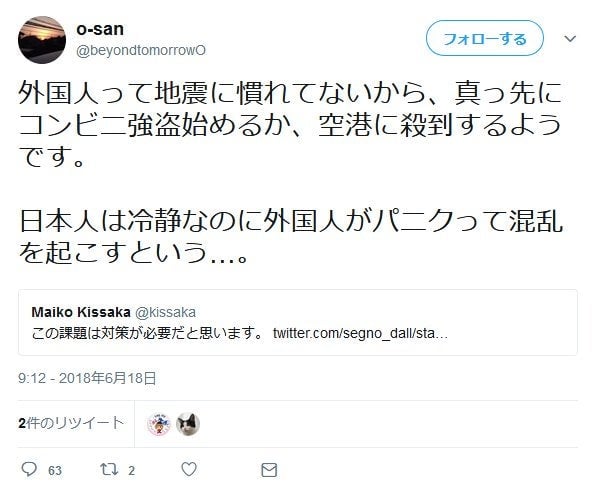
Task: Click the reply count number 63
Action: [x=55, y=471]
